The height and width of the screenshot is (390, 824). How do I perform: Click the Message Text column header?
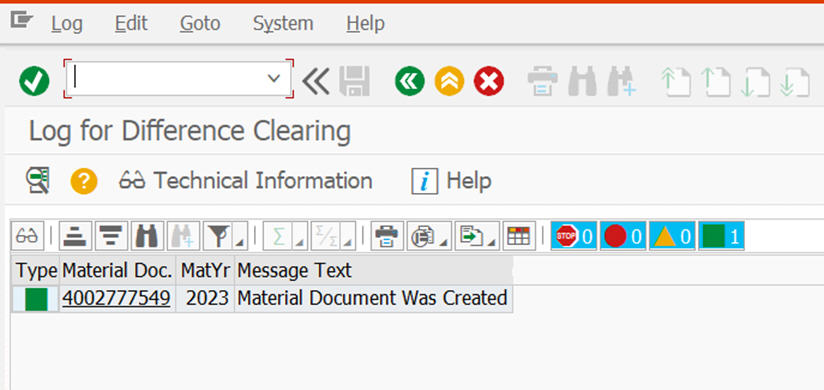(x=374, y=271)
